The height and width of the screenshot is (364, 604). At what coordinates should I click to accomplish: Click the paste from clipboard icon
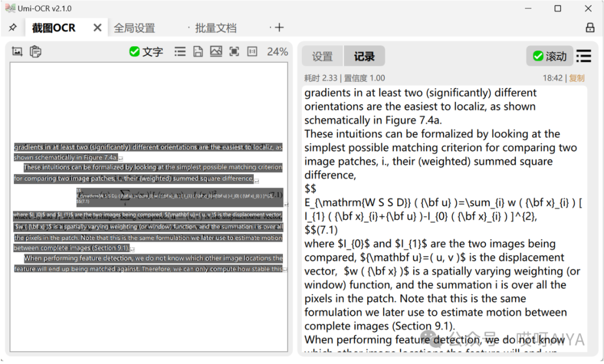coord(35,52)
